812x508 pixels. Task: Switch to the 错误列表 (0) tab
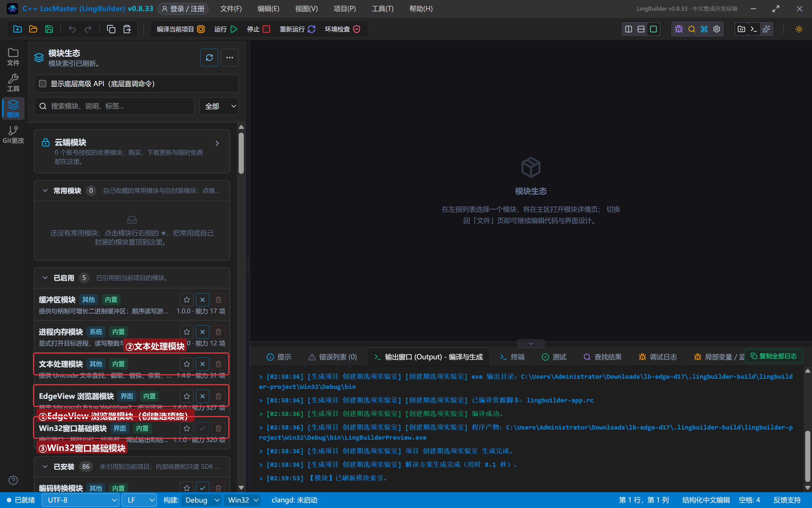(333, 357)
